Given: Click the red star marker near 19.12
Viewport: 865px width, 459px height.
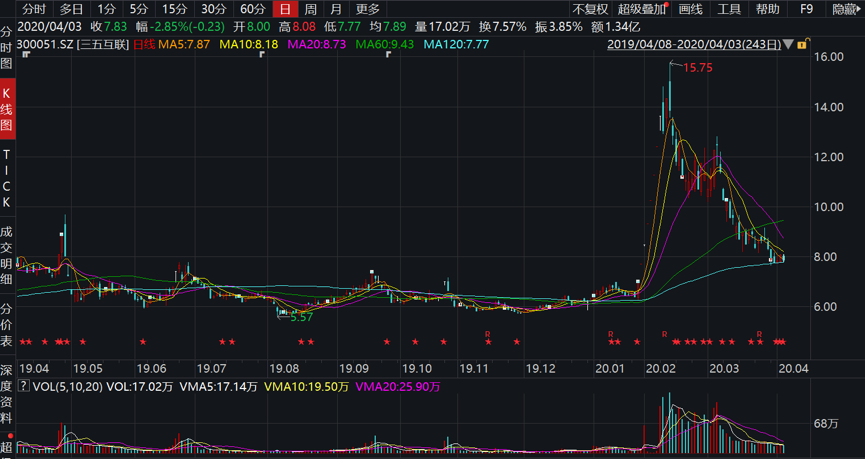Looking at the screenshot, I should (517, 342).
